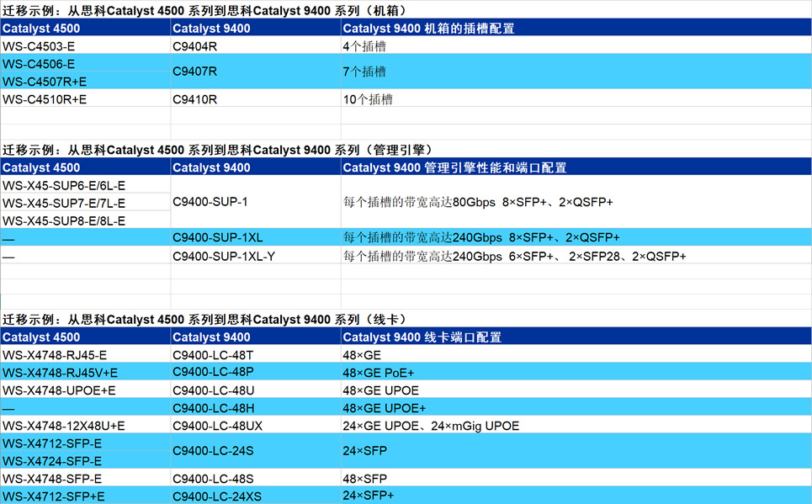
Task: Select the "48×GE UPOE" cell in the C9400-LC-48U row
Action: point(576,390)
